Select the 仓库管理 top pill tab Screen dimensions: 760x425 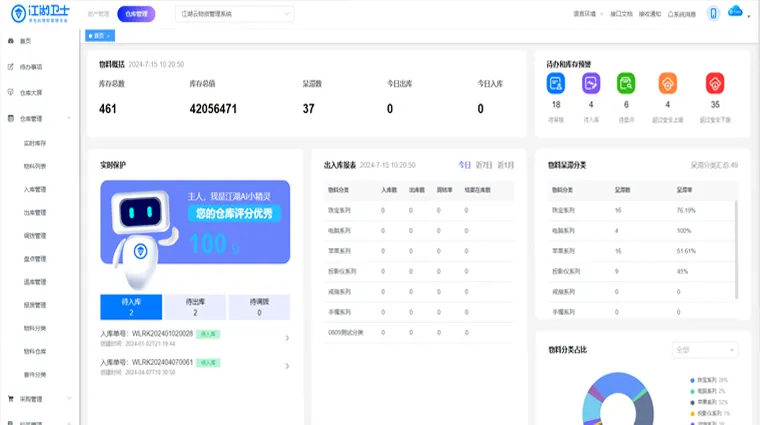click(x=136, y=14)
